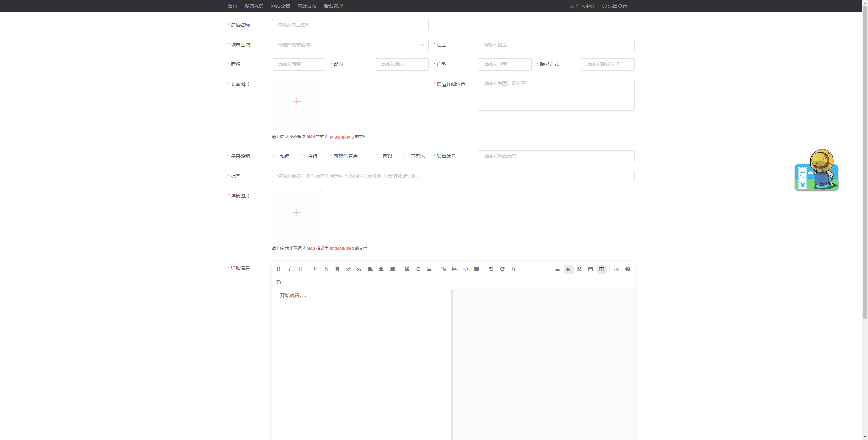868x440 pixels.
Task: Select the 合租 radio option
Action: point(302,157)
